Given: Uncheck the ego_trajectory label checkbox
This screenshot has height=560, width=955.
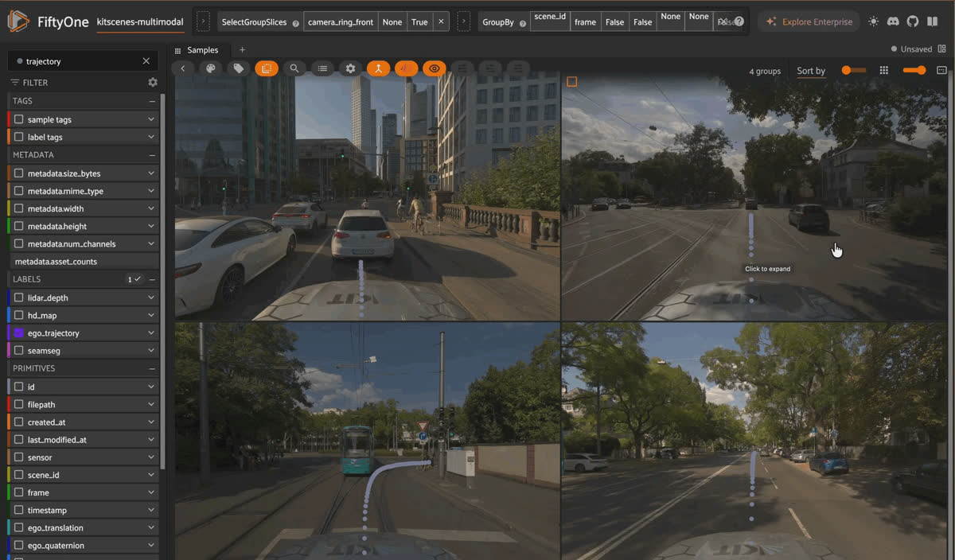Looking at the screenshot, I should [18, 333].
